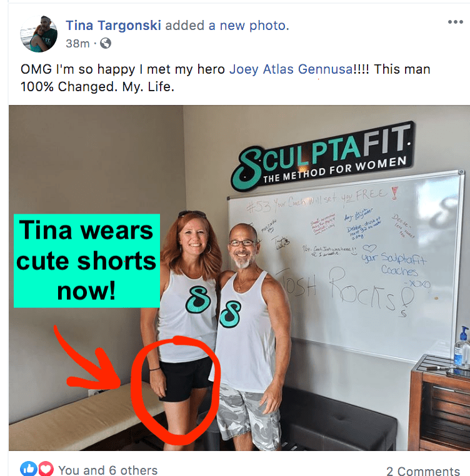Open the post options three-dots menu
This screenshot has height=476, width=470.
pyautogui.click(x=455, y=22)
